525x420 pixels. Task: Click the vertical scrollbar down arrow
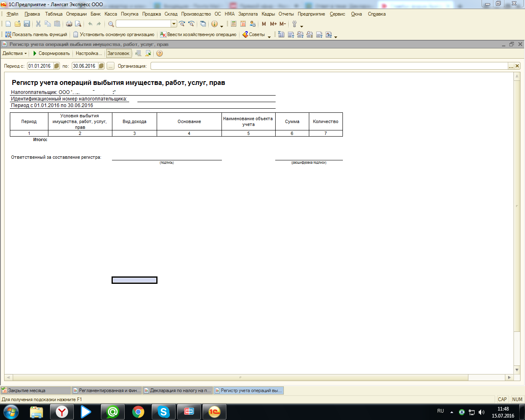pyautogui.click(x=517, y=370)
